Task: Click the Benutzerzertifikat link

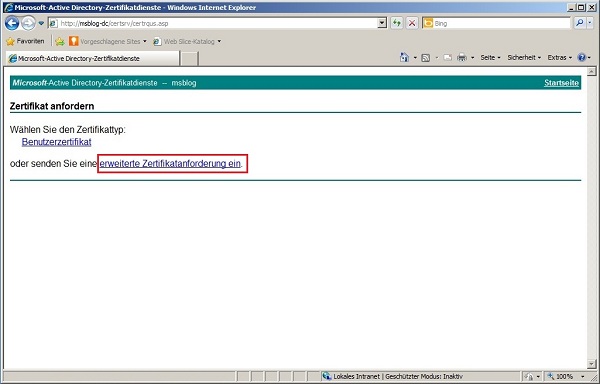Action: pyautogui.click(x=56, y=142)
